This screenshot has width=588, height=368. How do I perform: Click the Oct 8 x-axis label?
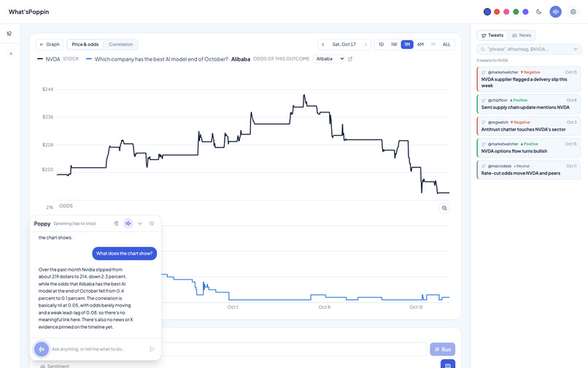(325, 307)
